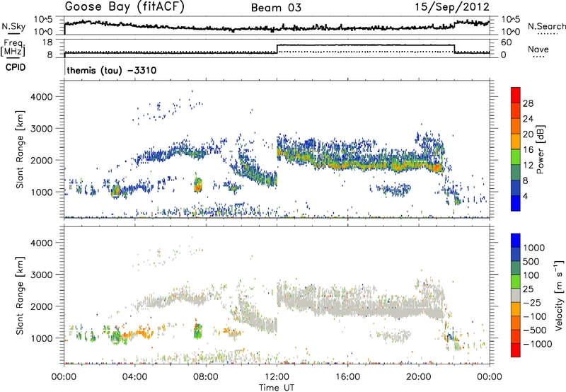The image size is (566, 392).
Task: Click the "4000" range tick in power panel
Action: click(x=42, y=97)
